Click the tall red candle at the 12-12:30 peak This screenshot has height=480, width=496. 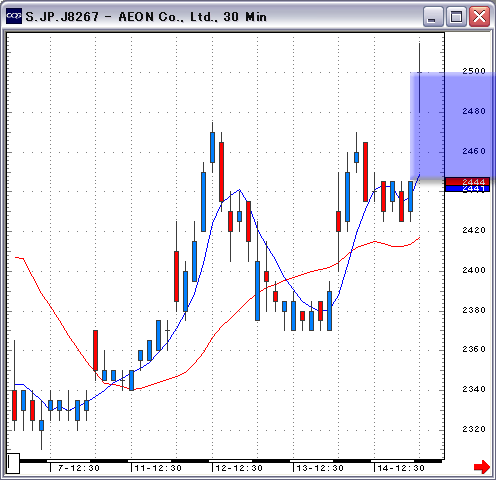pos(221,172)
